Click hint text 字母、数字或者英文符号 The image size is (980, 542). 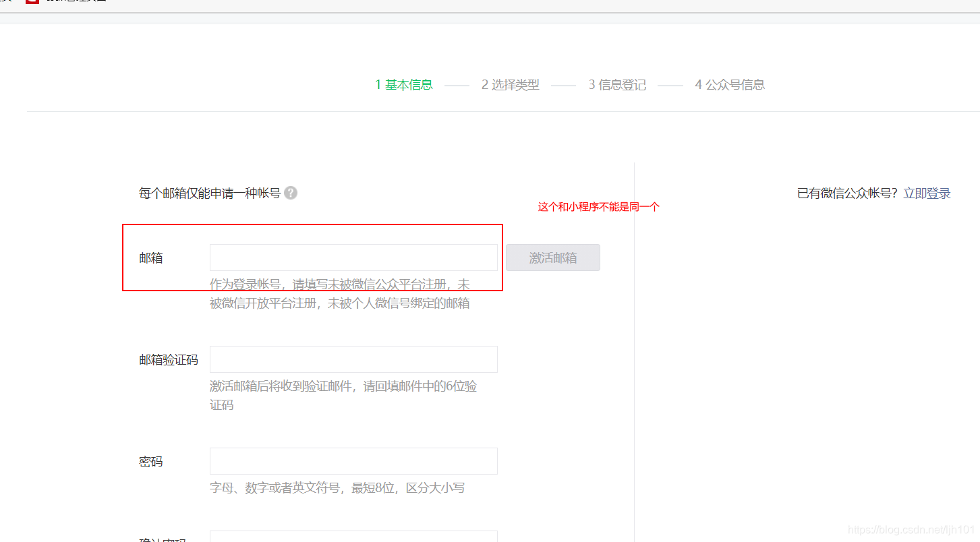(275, 487)
